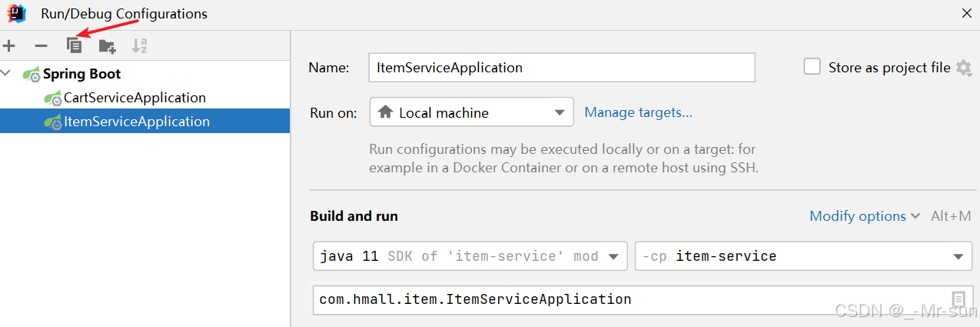Open the java 11 SDK dropdown
980x327 pixels.
click(x=470, y=256)
